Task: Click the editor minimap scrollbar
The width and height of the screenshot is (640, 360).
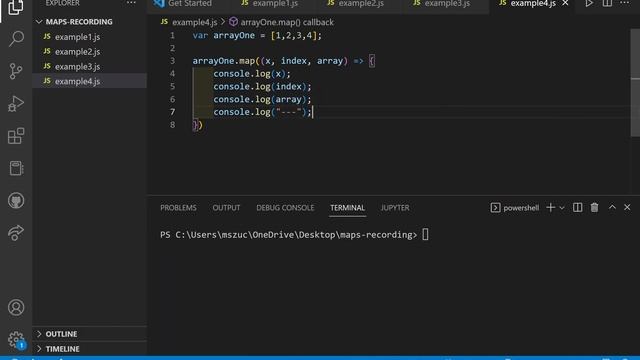Action: click(635, 82)
